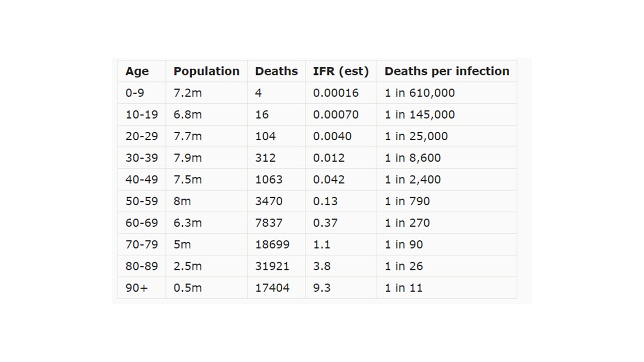Select the 0.00070 IFR cell
The width and height of the screenshot is (644, 362).
click(x=336, y=115)
